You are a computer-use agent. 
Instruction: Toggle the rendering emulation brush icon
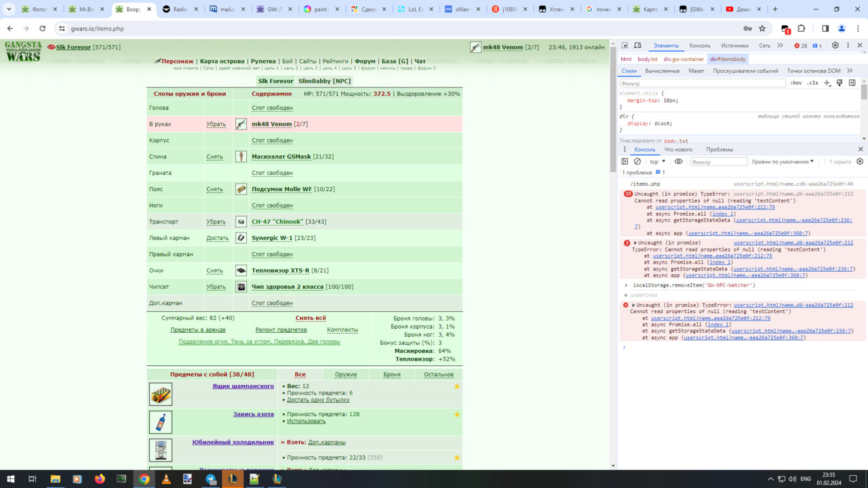pyautogui.click(x=840, y=83)
